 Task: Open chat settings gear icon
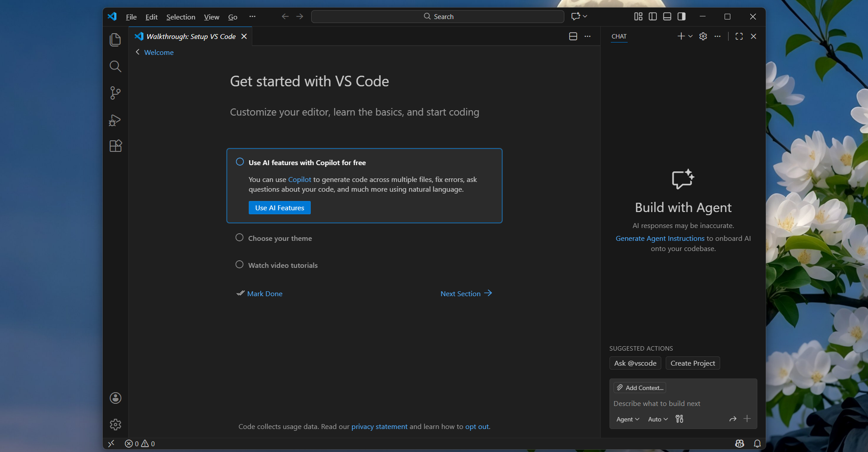703,36
